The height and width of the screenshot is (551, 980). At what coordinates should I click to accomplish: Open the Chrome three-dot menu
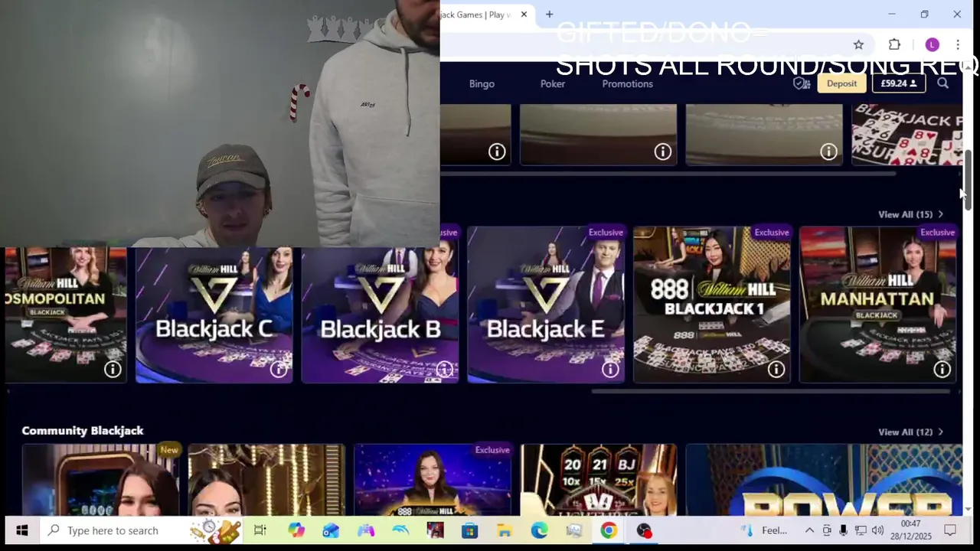(x=958, y=44)
